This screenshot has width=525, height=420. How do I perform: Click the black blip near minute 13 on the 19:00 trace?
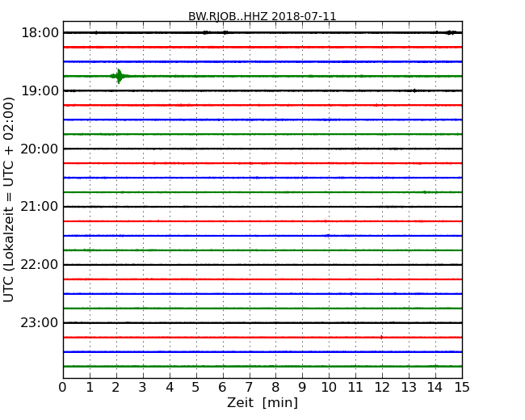pos(414,90)
